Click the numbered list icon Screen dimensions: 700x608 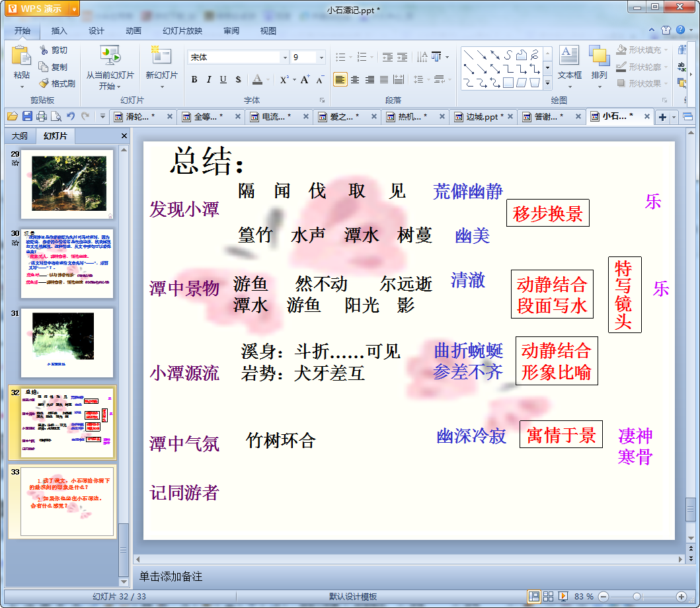click(x=362, y=57)
